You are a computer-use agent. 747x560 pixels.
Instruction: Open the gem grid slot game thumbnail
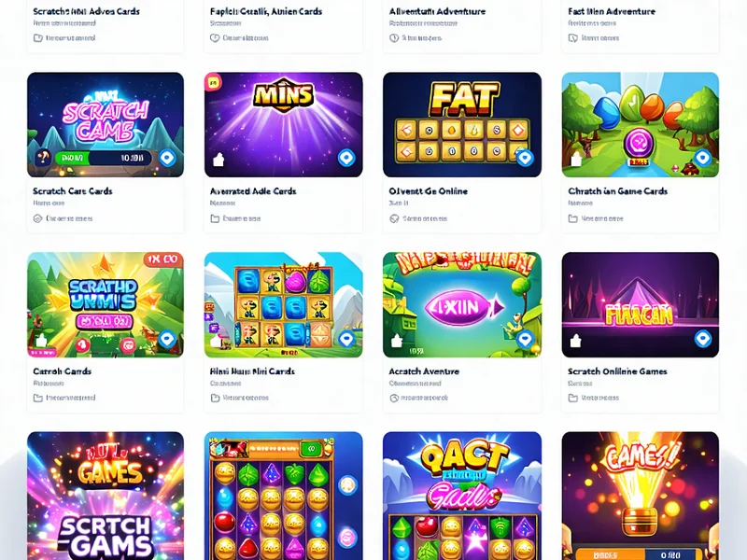click(x=283, y=496)
